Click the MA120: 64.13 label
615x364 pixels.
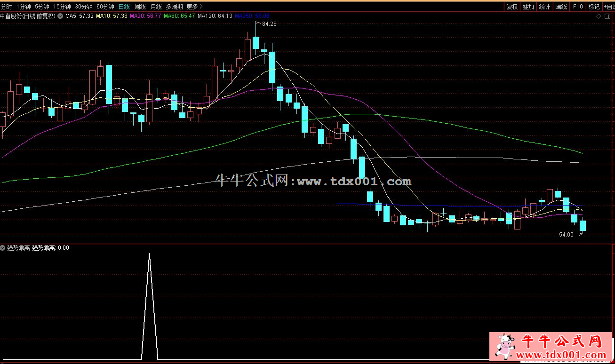[x=215, y=16]
